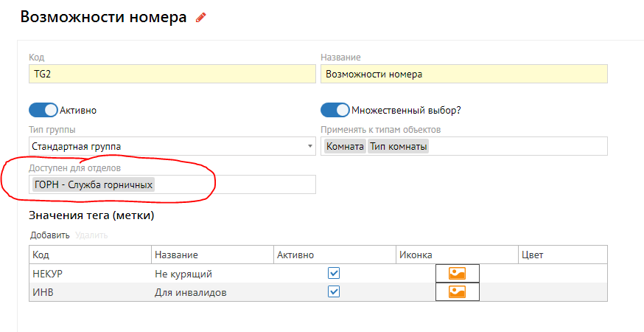
Task: Click Добавить to add a tag value
Action: (49, 235)
